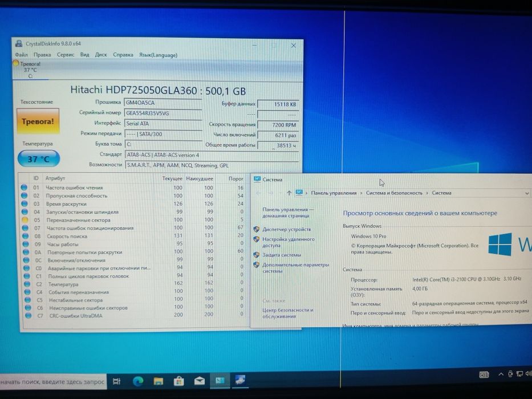This screenshot has height=399, width=532.
Task: Expand the address bar dropdown in Система window
Action: (526, 193)
